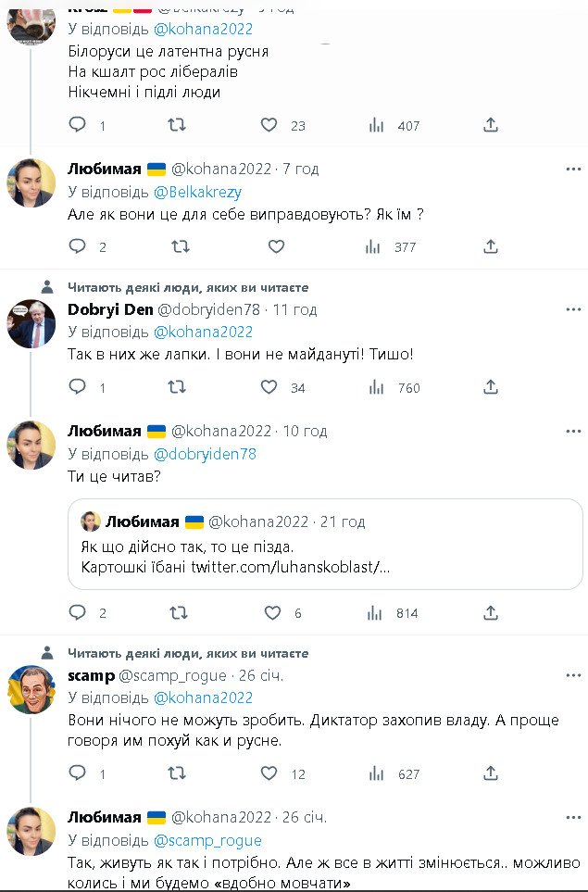The image size is (588, 892).
Task: Like the scamp reply with 12 likes
Action: (269, 773)
